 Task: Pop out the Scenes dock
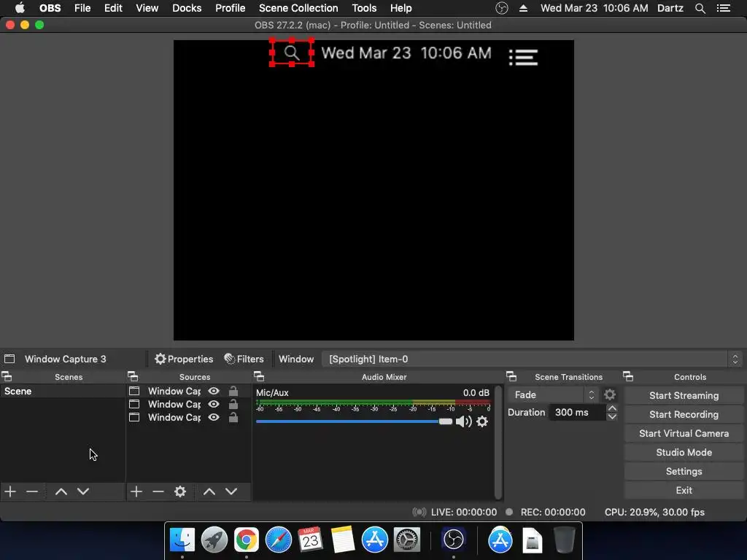[7, 377]
